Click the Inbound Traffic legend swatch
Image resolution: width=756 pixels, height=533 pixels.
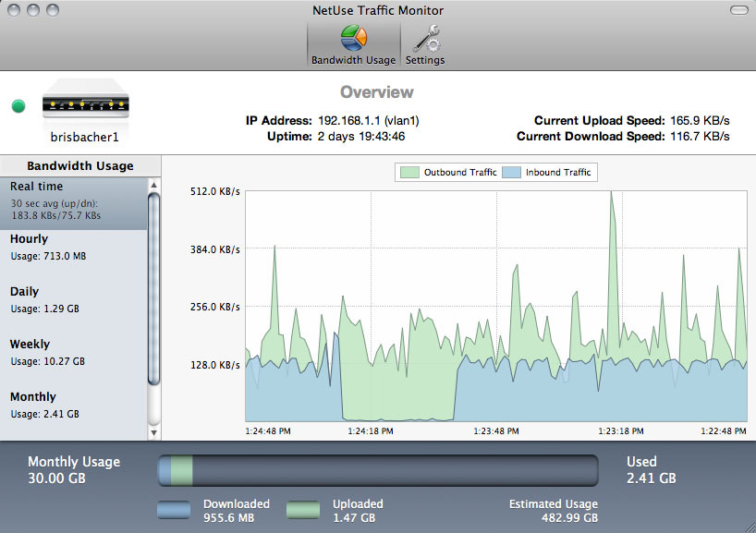pyautogui.click(x=511, y=173)
